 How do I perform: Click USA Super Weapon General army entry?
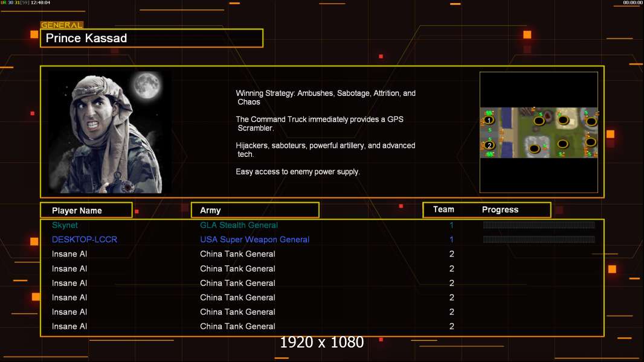(x=255, y=240)
